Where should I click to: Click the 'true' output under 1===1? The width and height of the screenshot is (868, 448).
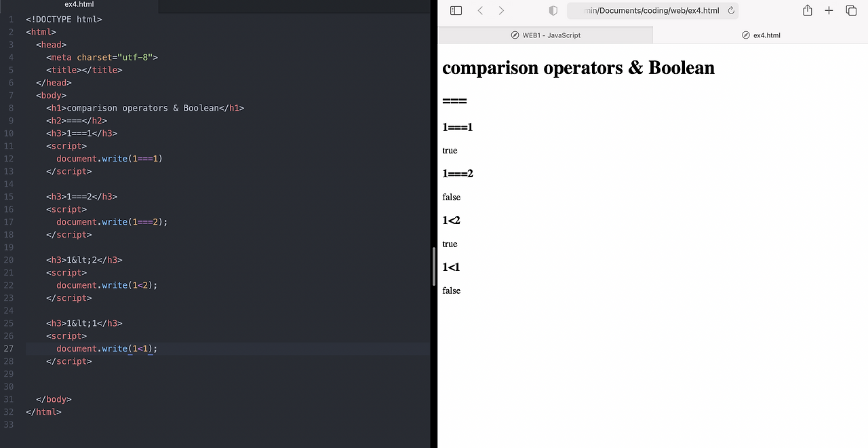tap(450, 150)
